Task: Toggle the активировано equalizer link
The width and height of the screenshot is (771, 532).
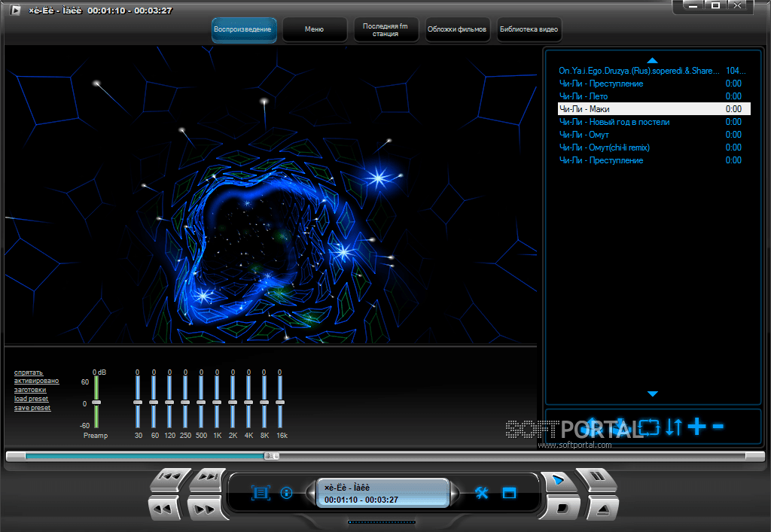Action: point(36,381)
